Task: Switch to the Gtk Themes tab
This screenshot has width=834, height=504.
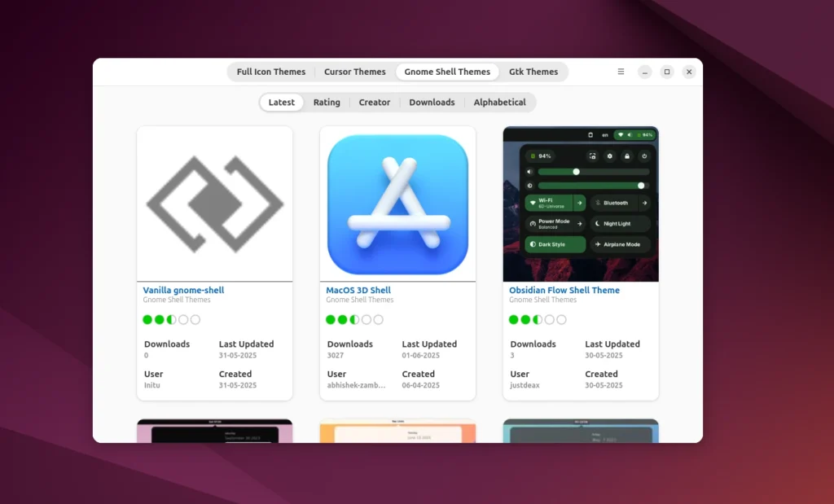Action: pyautogui.click(x=533, y=72)
